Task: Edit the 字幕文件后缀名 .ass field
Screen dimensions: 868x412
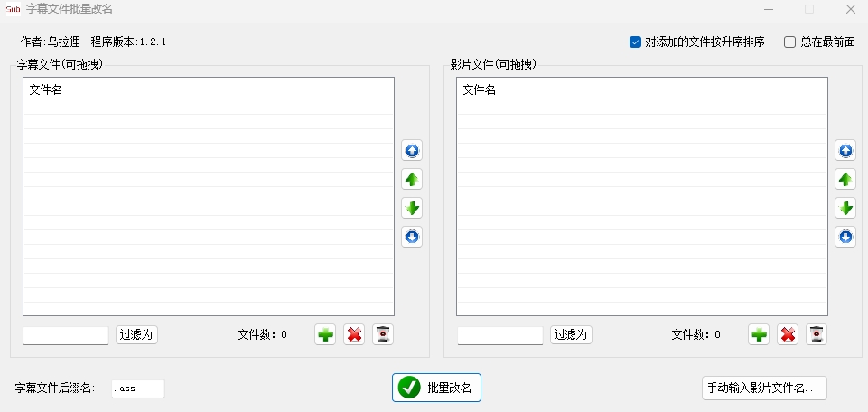Action: [x=138, y=389]
